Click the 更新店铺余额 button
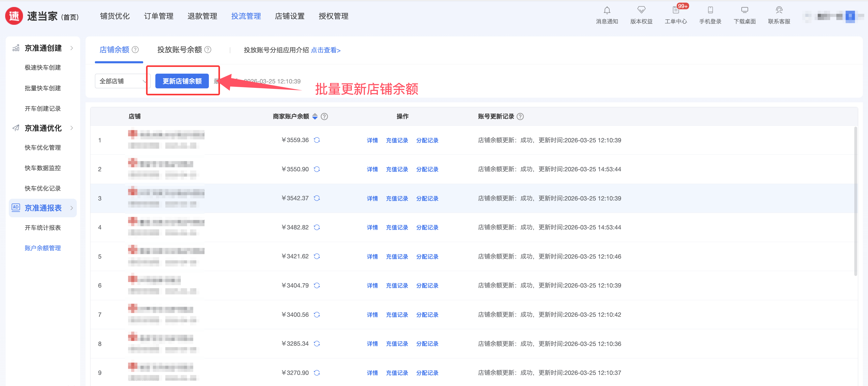This screenshot has height=386, width=868. (x=182, y=81)
